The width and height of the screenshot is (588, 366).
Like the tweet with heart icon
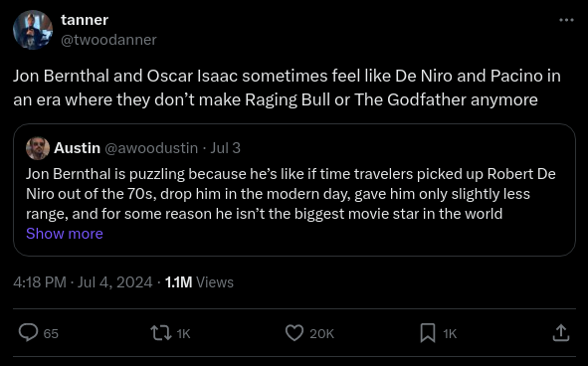(294, 333)
